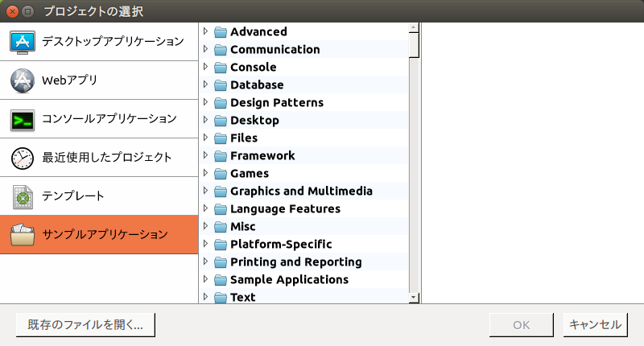Select the Language Features label
The height and width of the screenshot is (346, 644).
coord(285,209)
